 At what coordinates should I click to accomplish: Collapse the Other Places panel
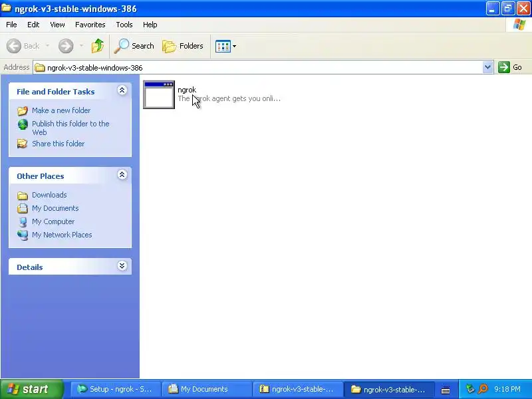pyautogui.click(x=122, y=175)
